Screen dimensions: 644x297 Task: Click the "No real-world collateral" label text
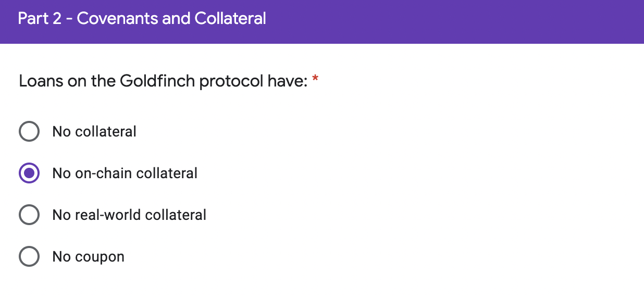click(x=129, y=215)
